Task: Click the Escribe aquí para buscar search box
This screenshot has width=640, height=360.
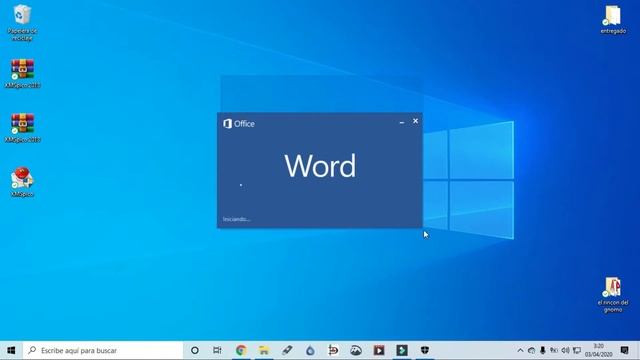Action: [103, 350]
